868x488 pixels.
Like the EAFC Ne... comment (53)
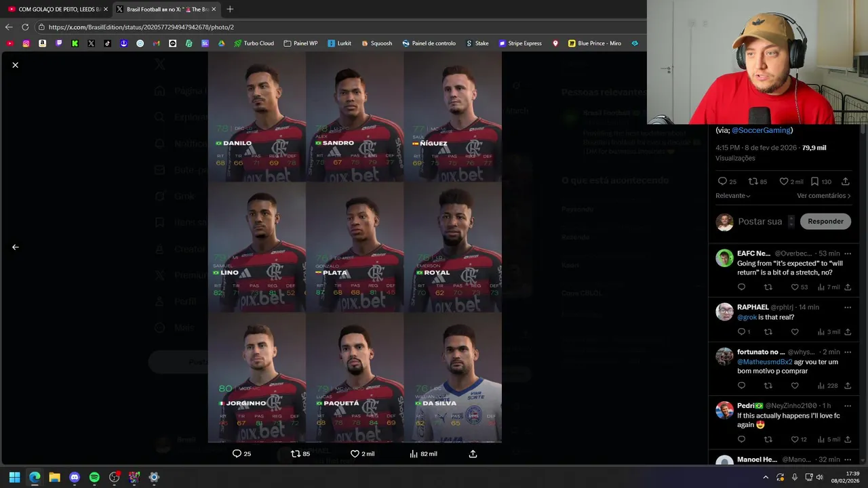[800, 287]
